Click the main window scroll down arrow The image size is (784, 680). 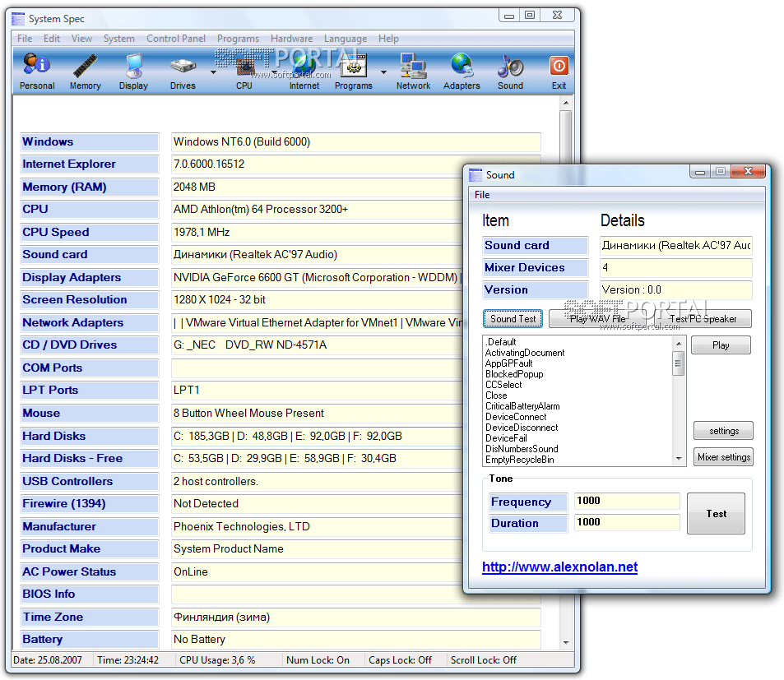click(566, 642)
